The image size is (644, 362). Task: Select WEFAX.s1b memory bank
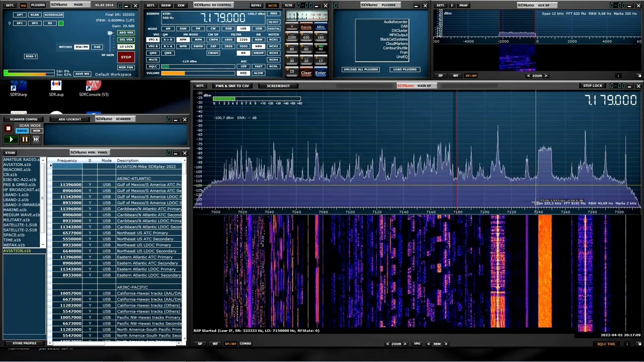point(14,245)
